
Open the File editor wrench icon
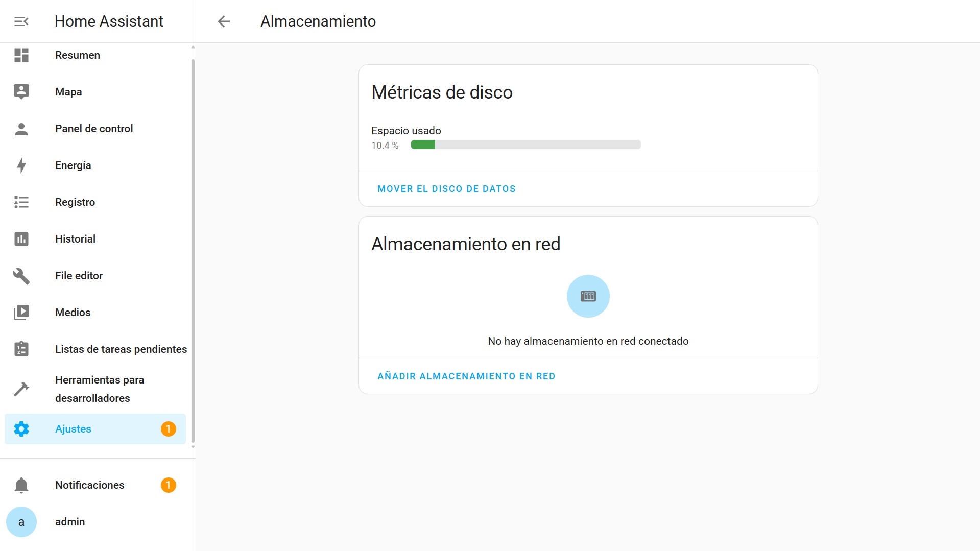[x=21, y=276]
